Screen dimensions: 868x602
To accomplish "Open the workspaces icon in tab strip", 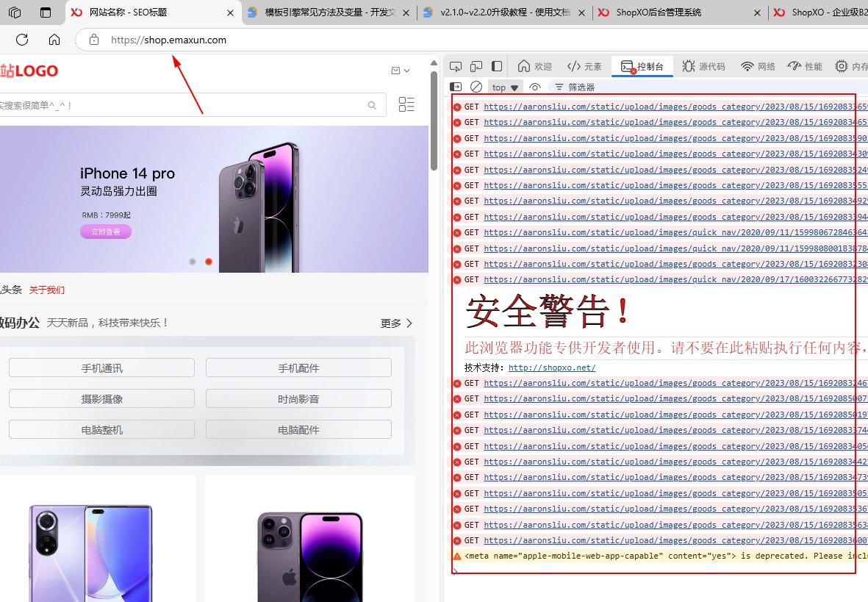I will (15, 12).
